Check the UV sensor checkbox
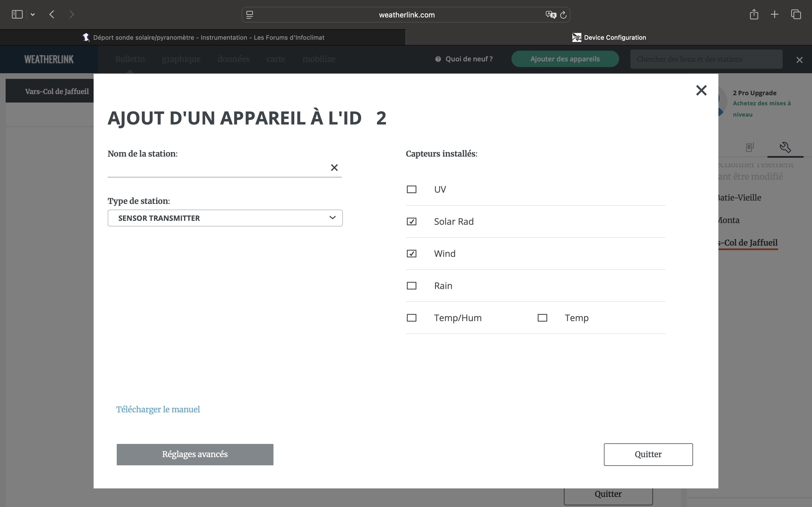The width and height of the screenshot is (812, 507). click(411, 190)
